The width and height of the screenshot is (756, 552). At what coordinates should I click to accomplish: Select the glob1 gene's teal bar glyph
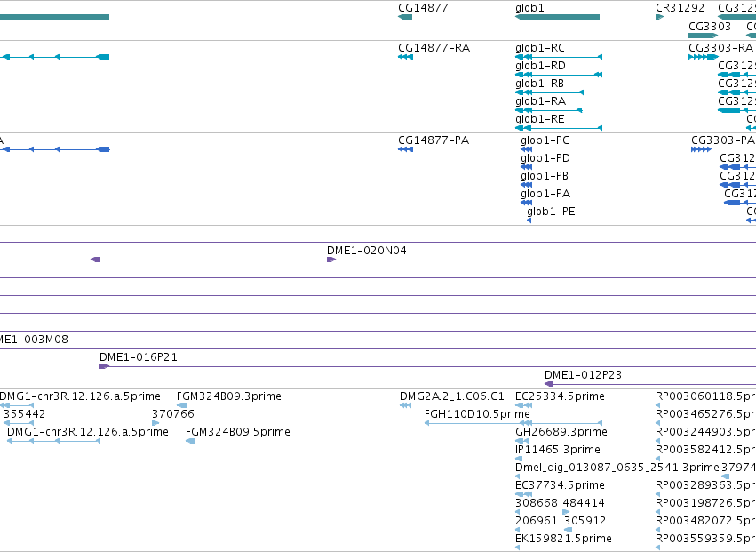click(x=557, y=17)
